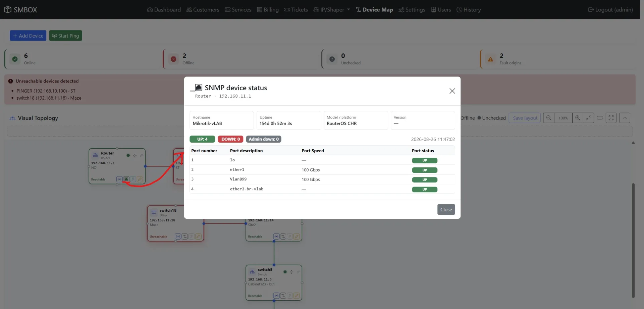Image resolution: width=644 pixels, height=309 pixels.
Task: Click the switch5 node plug icon
Action: (x=289, y=296)
